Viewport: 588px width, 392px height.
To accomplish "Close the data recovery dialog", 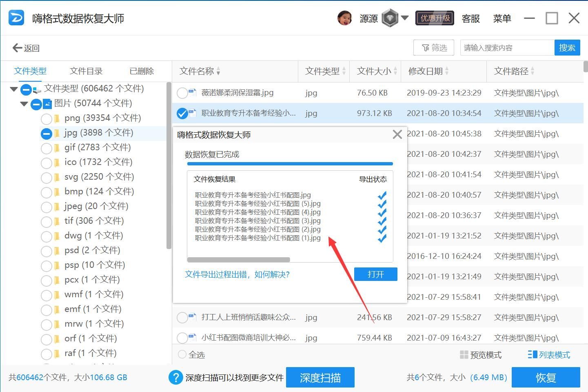I will point(397,135).
